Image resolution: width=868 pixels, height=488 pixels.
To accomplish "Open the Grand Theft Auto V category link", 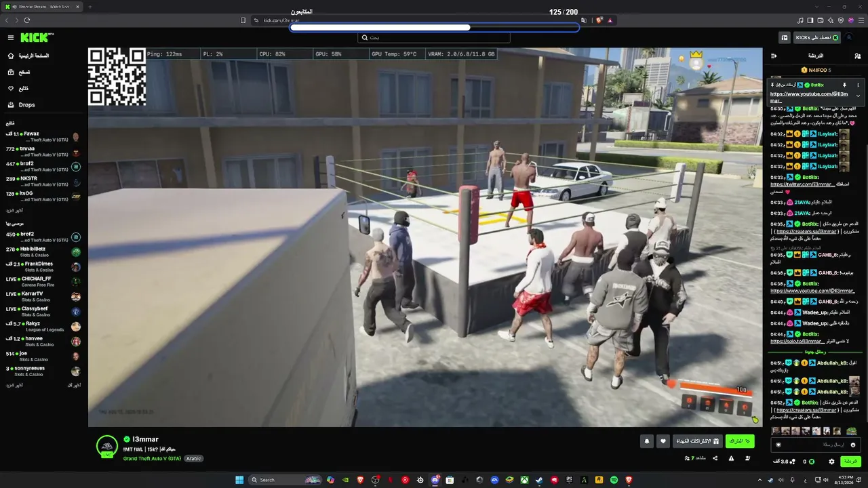I will coord(152,458).
